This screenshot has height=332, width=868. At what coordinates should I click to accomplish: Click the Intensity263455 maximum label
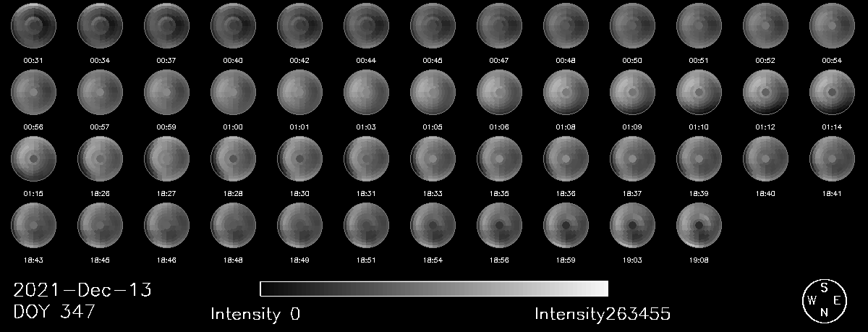pyautogui.click(x=603, y=314)
